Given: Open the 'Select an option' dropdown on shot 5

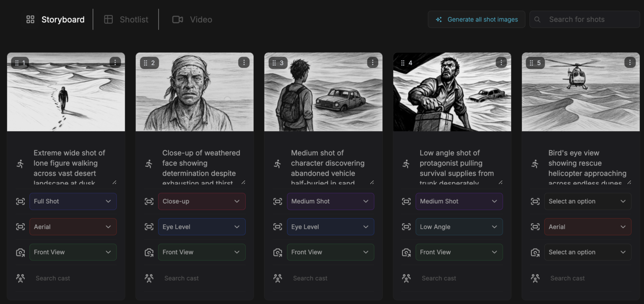Looking at the screenshot, I should pos(587,201).
